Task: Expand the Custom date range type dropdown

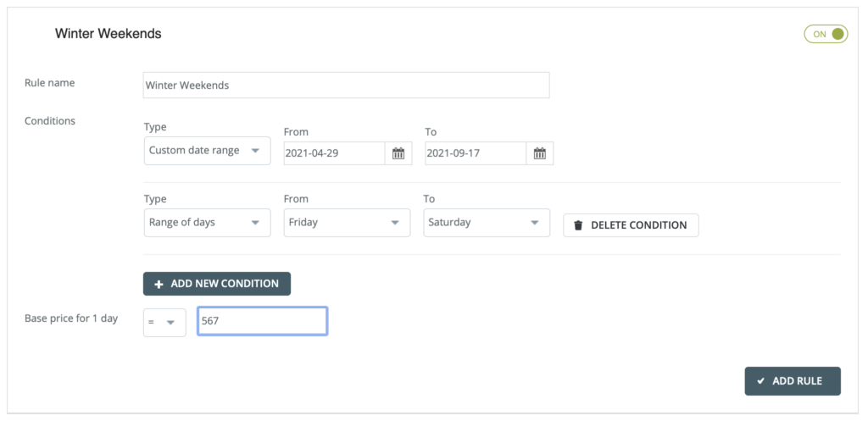Action: pyautogui.click(x=207, y=151)
